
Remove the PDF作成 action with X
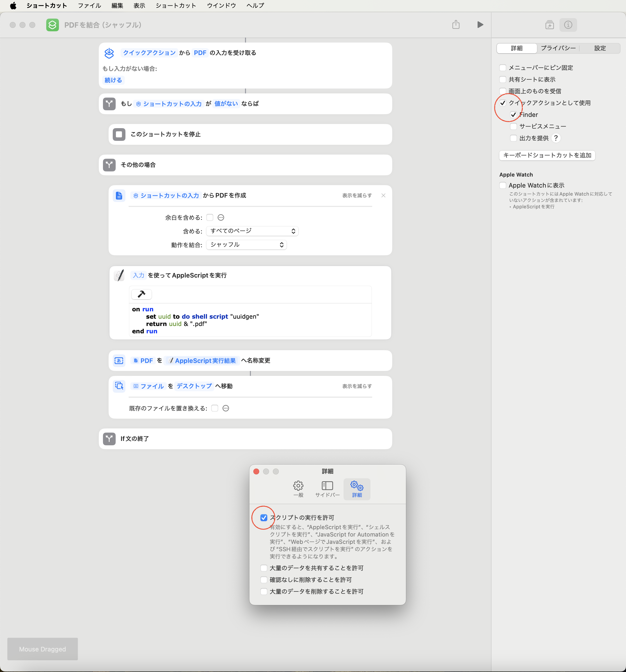coord(383,195)
